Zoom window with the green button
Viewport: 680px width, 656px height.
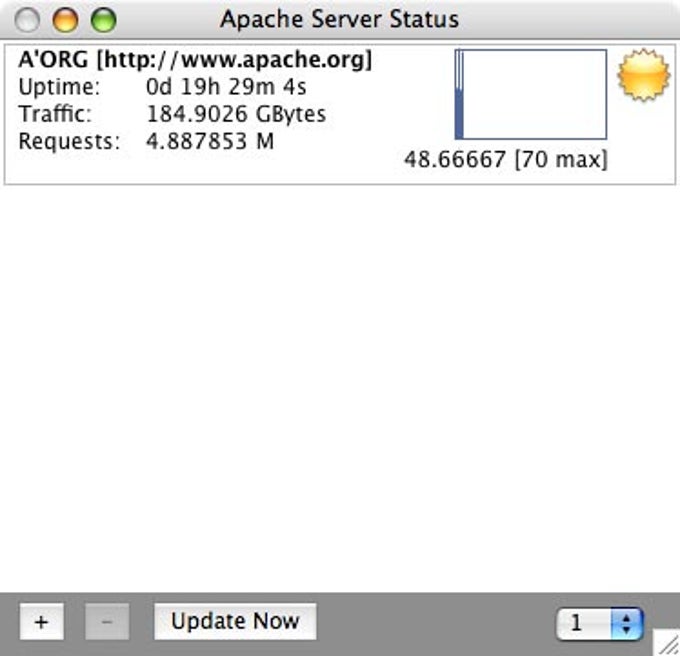point(103,20)
